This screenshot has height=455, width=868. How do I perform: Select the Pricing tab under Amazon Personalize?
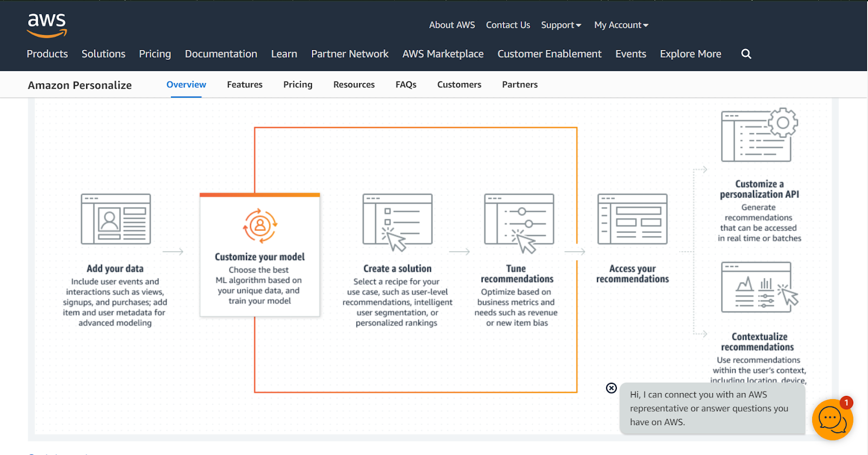tap(298, 85)
